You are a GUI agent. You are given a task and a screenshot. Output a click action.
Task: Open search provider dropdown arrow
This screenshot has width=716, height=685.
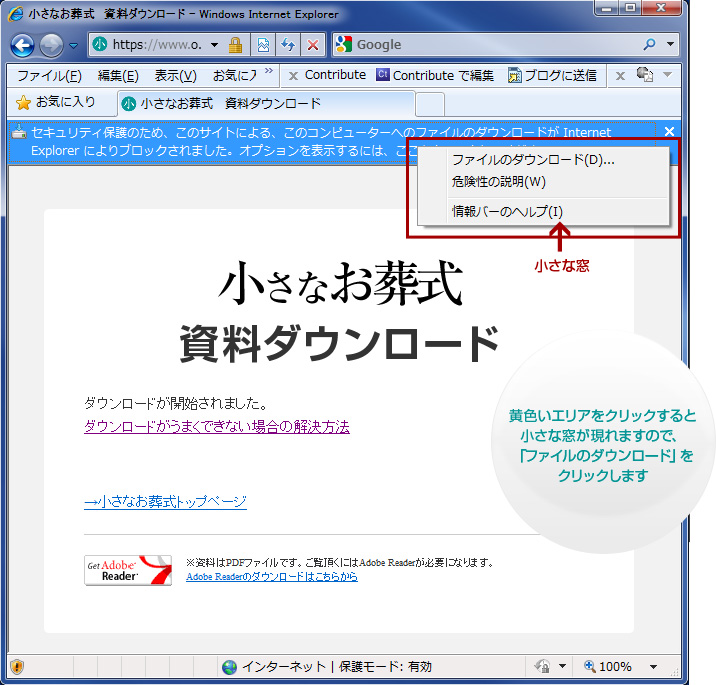click(670, 44)
